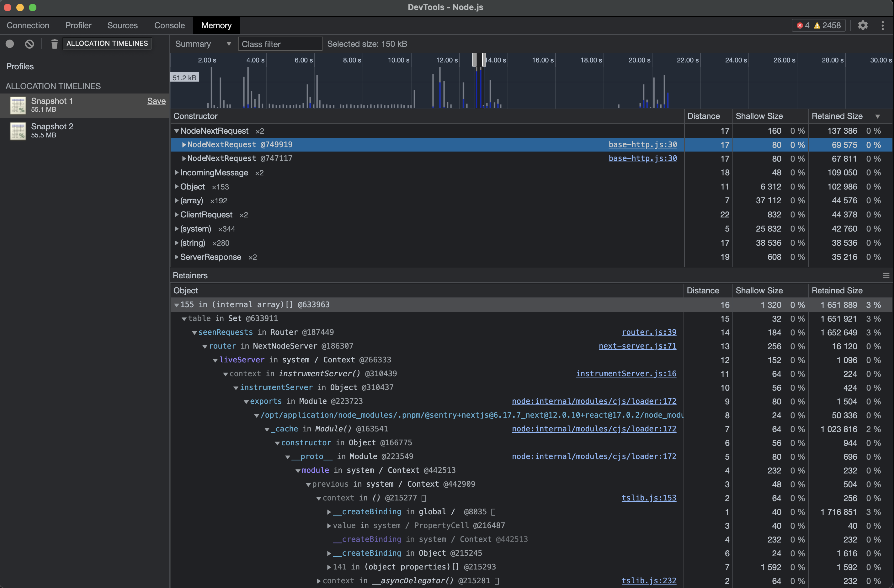Screen dimensions: 894x588
Task: Open router.js:39 source link
Action: pos(649,333)
